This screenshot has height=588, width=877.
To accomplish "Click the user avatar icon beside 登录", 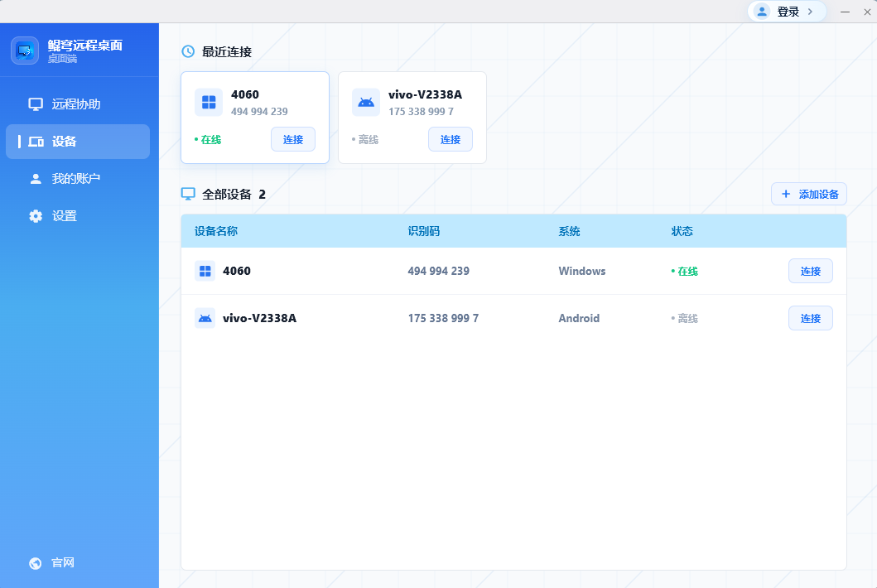I will click(x=762, y=12).
